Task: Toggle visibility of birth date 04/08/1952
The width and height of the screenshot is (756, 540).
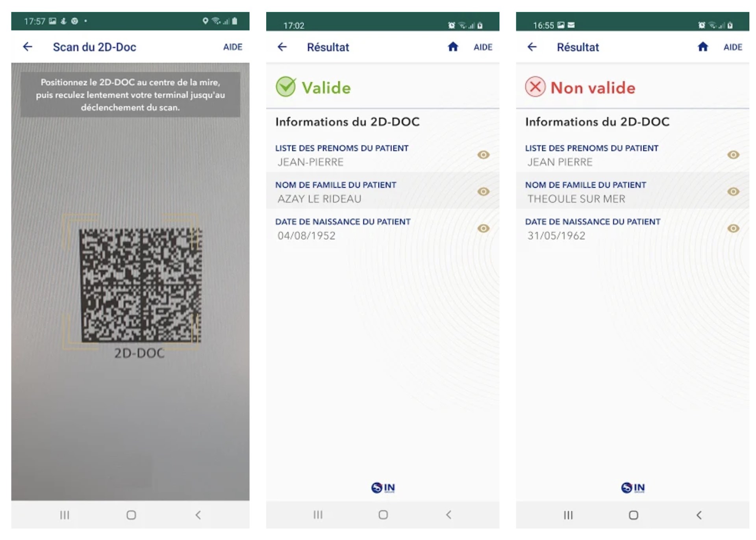Action: coord(484,228)
